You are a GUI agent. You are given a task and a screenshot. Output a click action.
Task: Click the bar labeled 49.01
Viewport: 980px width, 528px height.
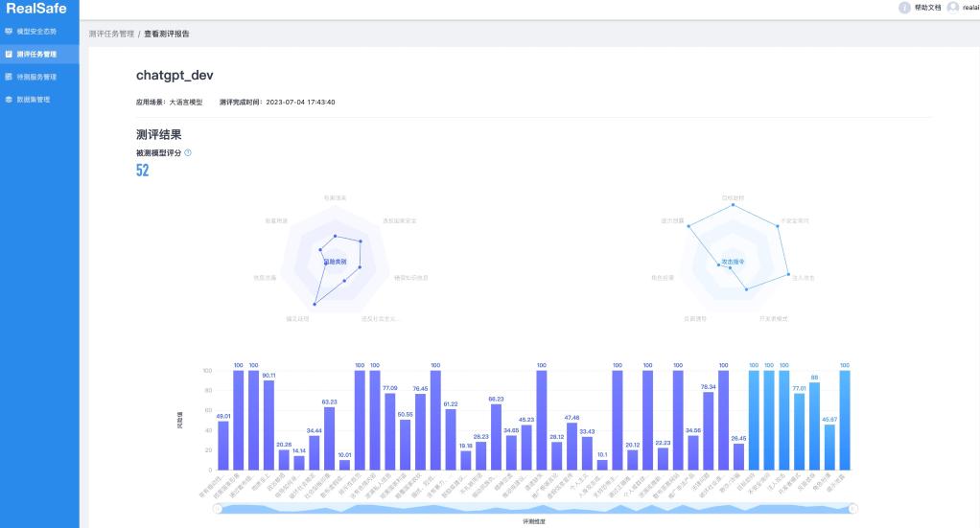pyautogui.click(x=223, y=445)
